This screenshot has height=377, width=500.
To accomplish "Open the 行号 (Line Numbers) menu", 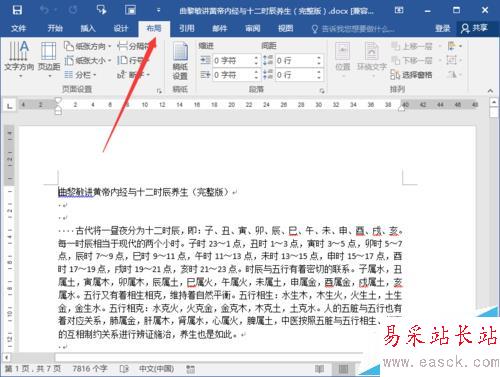I will [132, 60].
